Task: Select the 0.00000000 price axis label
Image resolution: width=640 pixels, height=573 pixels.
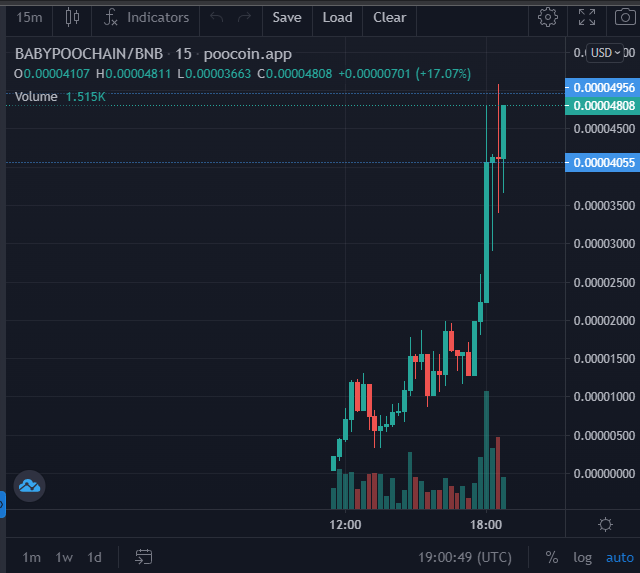Action: [604, 474]
